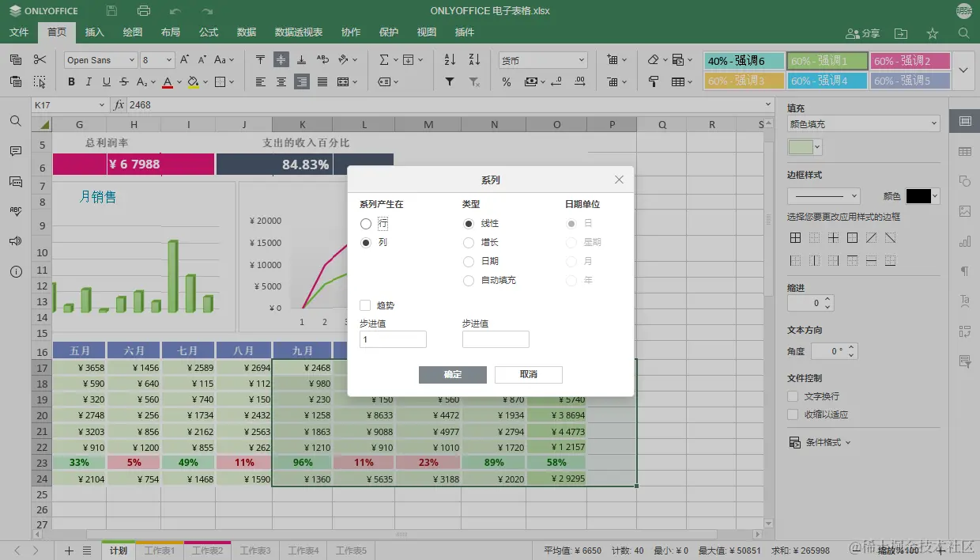Open the 条件格式 dropdown
980x560 pixels.
click(820, 443)
